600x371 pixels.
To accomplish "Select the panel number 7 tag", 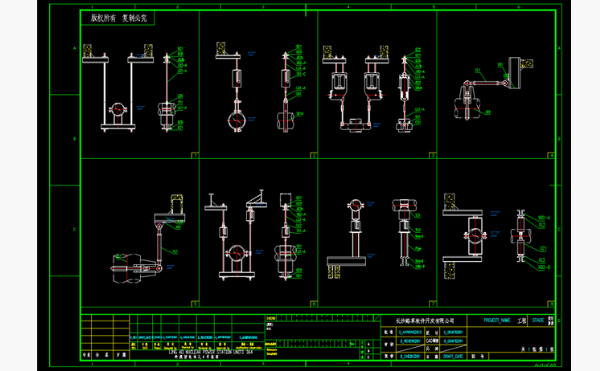I will (x=432, y=304).
